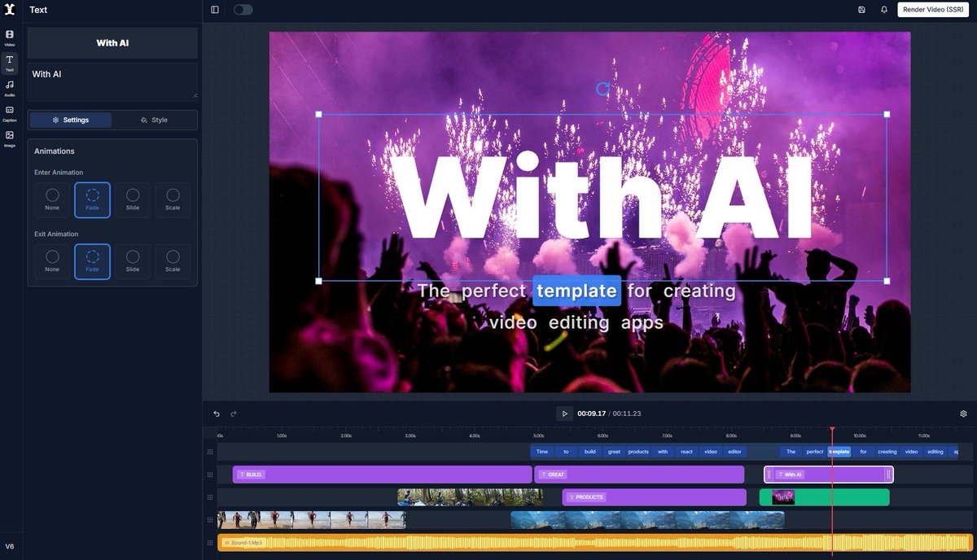
Task: Click the rotate handle above text box
Action: [602, 89]
